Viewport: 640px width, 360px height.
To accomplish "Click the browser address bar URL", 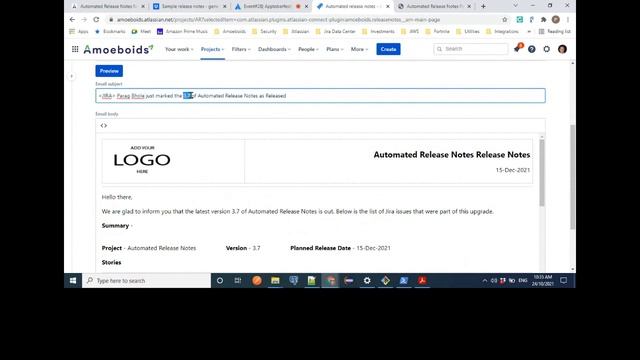I will (x=278, y=20).
